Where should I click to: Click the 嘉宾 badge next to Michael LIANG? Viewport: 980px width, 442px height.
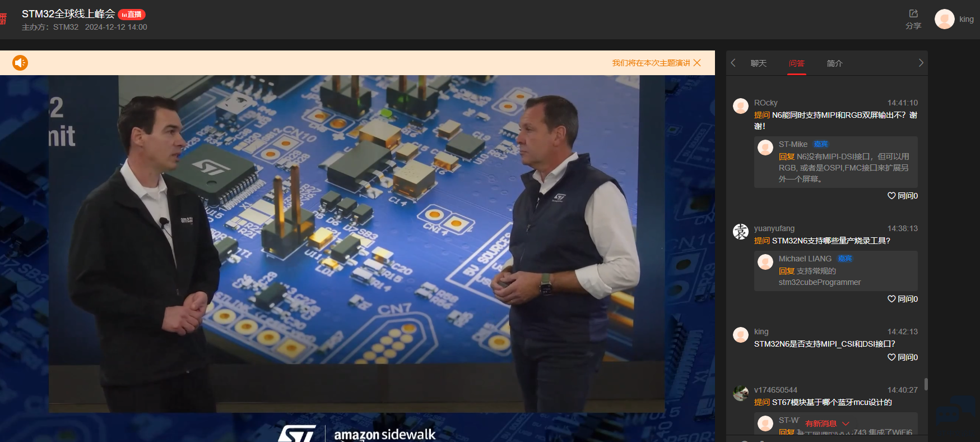point(845,259)
